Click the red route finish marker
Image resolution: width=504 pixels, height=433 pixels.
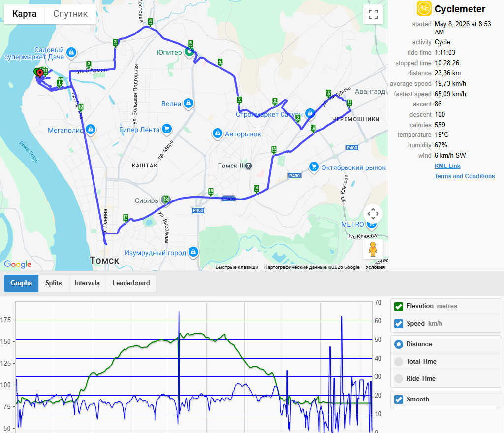40,74
